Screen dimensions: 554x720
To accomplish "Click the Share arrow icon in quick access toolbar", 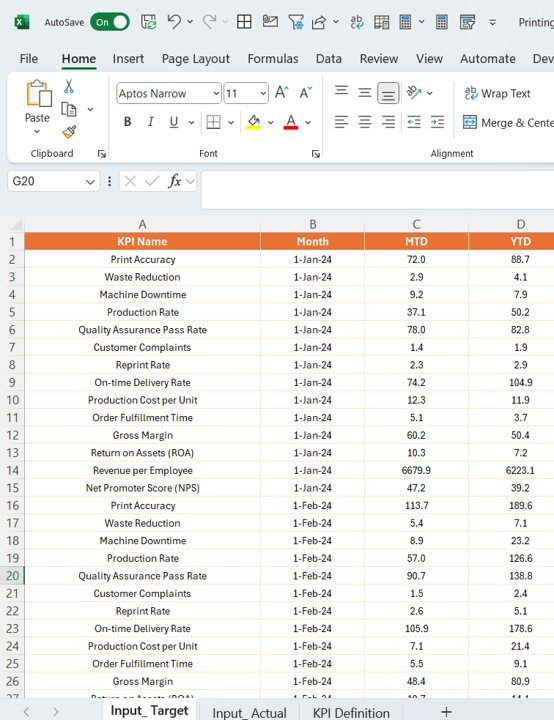I will coord(319,22).
